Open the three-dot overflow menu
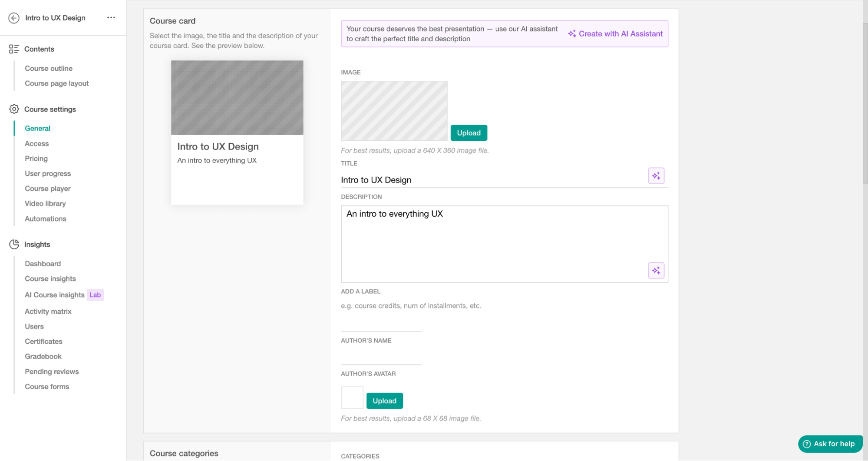Viewport: 868px width, 461px height. point(111,17)
